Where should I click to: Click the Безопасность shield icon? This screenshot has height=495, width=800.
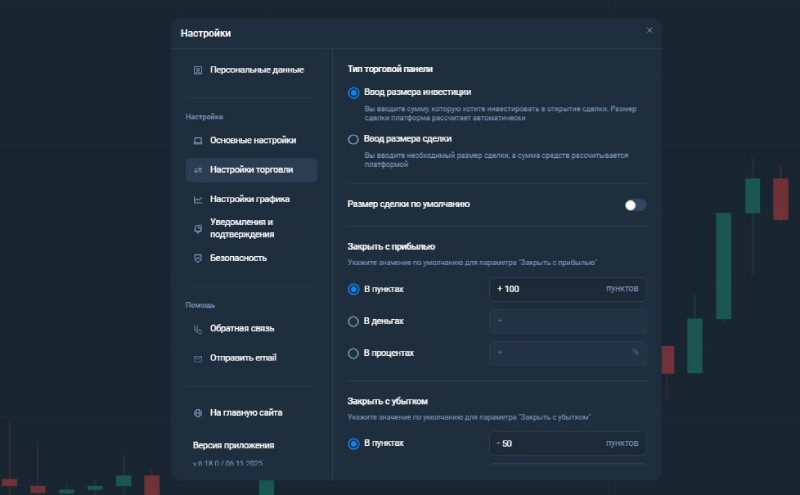click(198, 258)
